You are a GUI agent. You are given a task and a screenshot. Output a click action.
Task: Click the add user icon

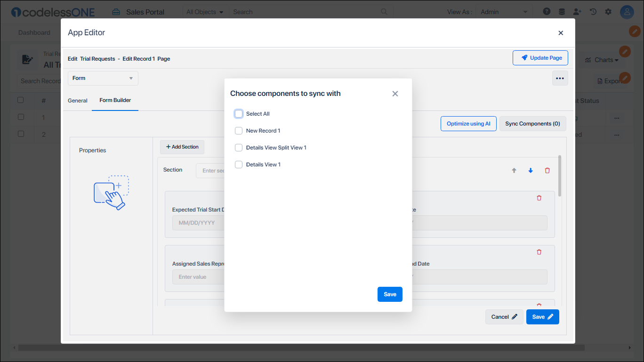(577, 12)
